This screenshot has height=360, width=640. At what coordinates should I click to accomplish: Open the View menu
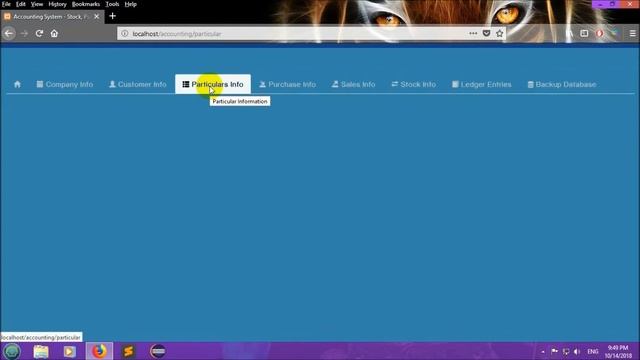[x=37, y=4]
